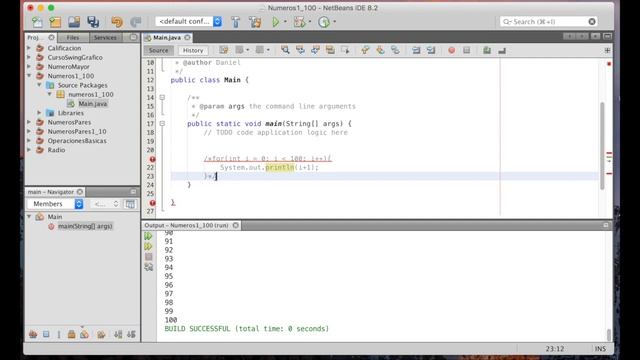Toggle Show Inherited Members in Navigator bottom bar
The width and height of the screenshot is (640, 360).
(x=33, y=334)
